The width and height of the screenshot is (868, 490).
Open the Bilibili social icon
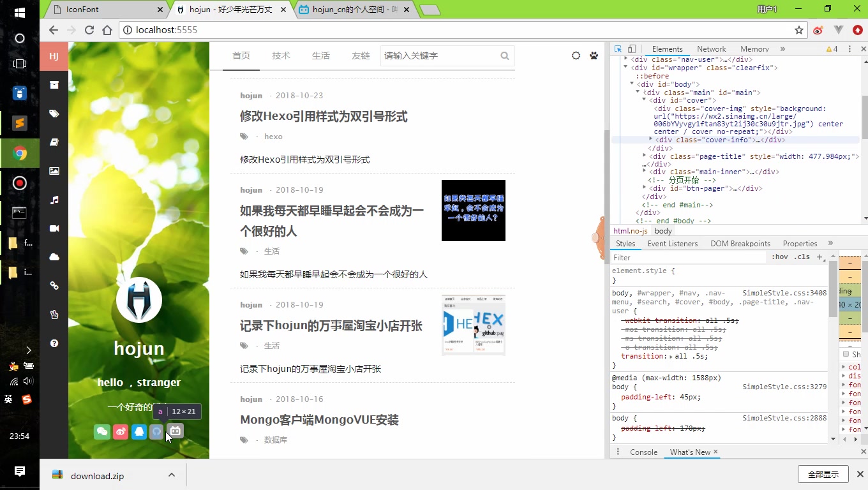(176, 432)
